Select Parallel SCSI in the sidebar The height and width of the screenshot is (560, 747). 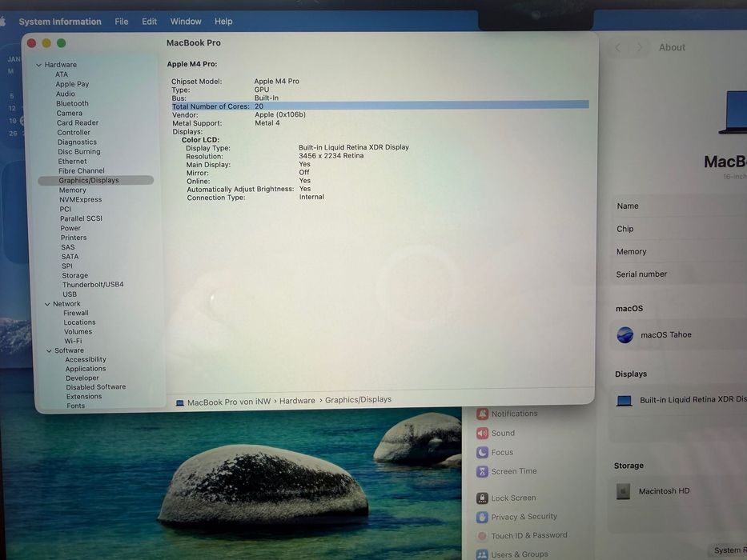81,218
